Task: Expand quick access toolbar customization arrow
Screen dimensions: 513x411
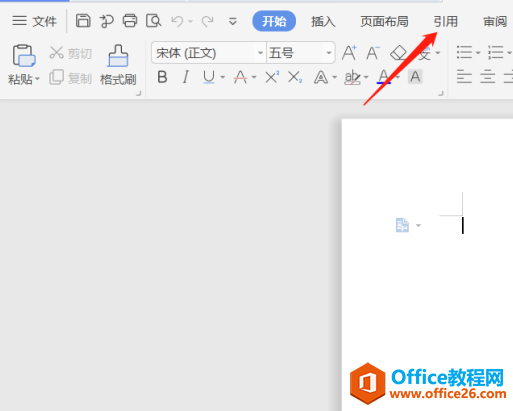Action: coord(233,22)
